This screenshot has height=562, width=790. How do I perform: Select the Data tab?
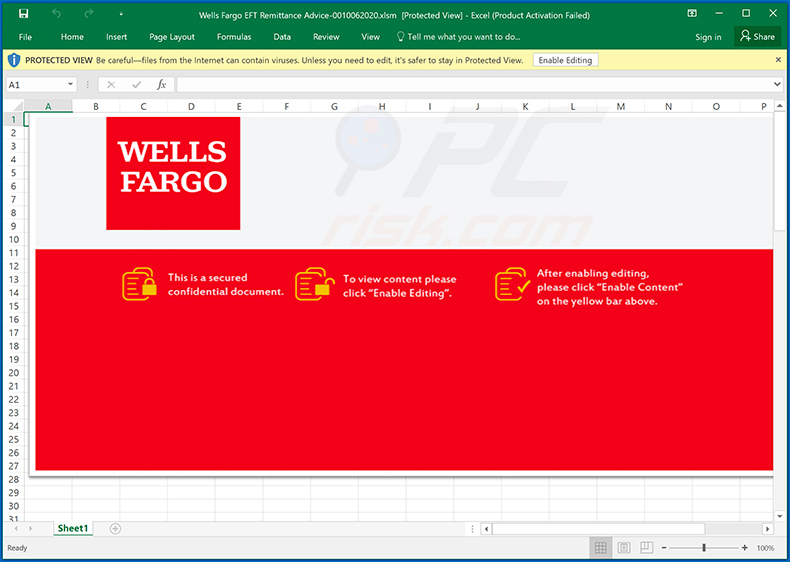[282, 37]
